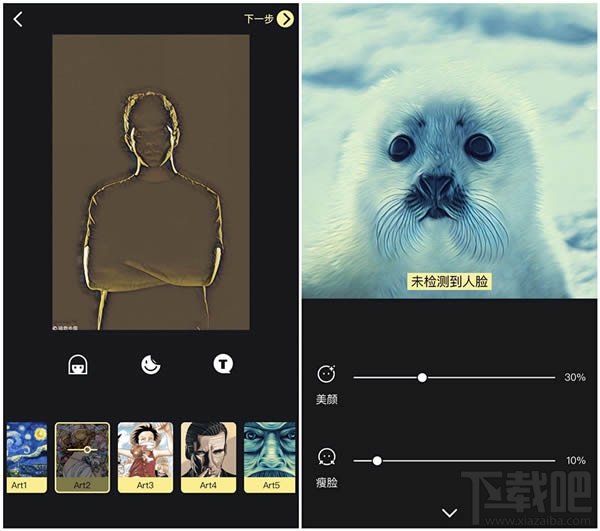The width and height of the screenshot is (600, 531).
Task: Select the Art2 style thumbnail
Action: pyautogui.click(x=82, y=457)
